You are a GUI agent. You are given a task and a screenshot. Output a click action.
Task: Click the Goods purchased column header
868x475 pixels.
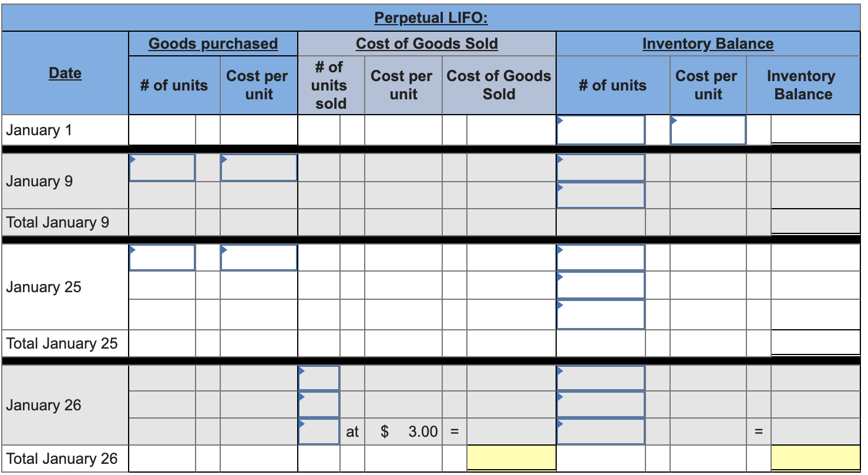tap(213, 44)
